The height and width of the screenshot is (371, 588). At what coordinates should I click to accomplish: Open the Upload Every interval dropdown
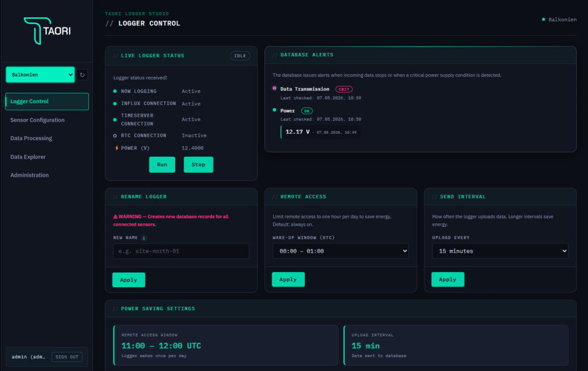(500, 251)
